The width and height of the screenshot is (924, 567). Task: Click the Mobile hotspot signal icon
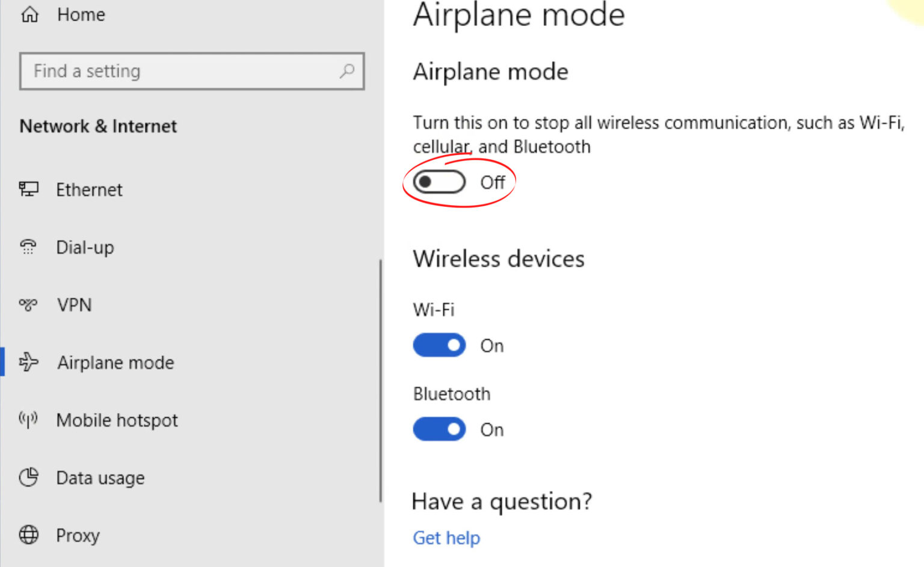tap(28, 420)
